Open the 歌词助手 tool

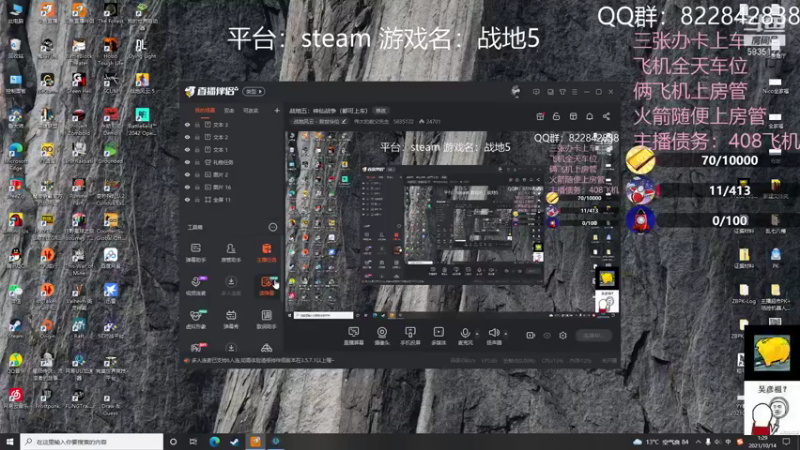(266, 319)
